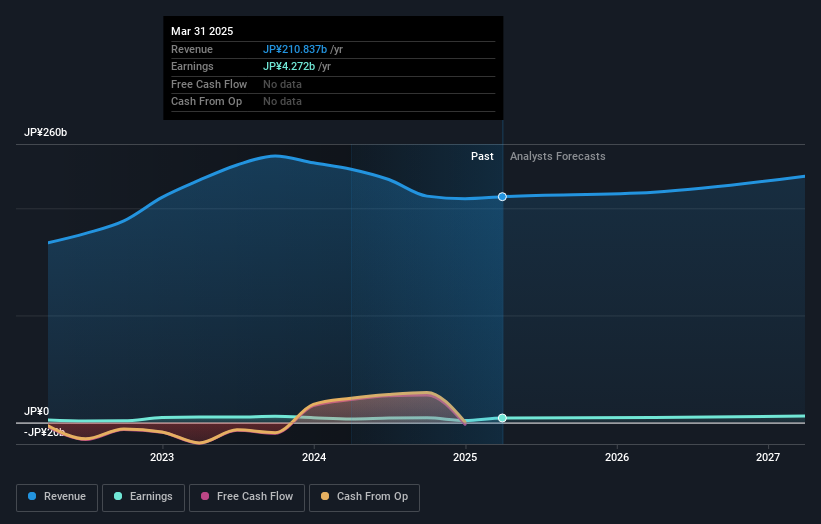Click the 2027 x-axis label

coord(768,458)
